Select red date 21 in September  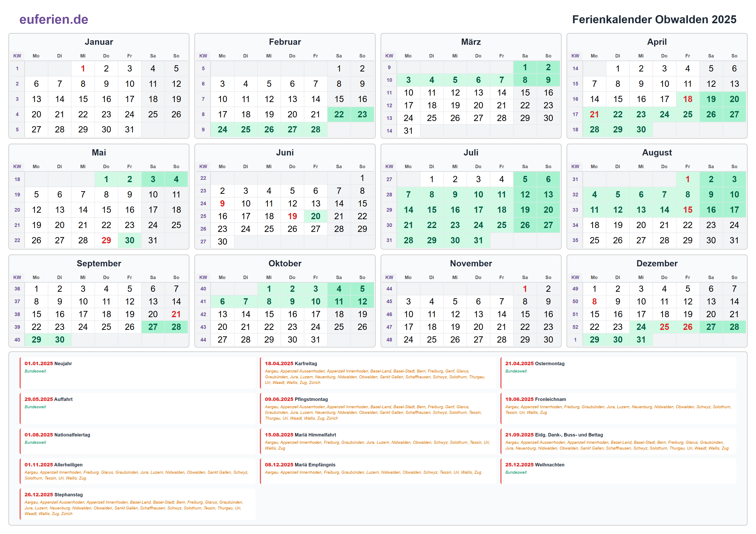pyautogui.click(x=176, y=314)
